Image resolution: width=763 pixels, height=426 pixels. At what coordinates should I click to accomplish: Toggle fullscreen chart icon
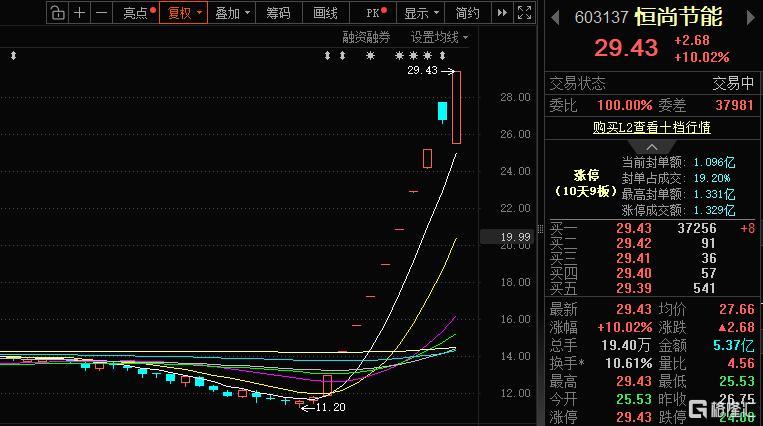tap(524, 13)
